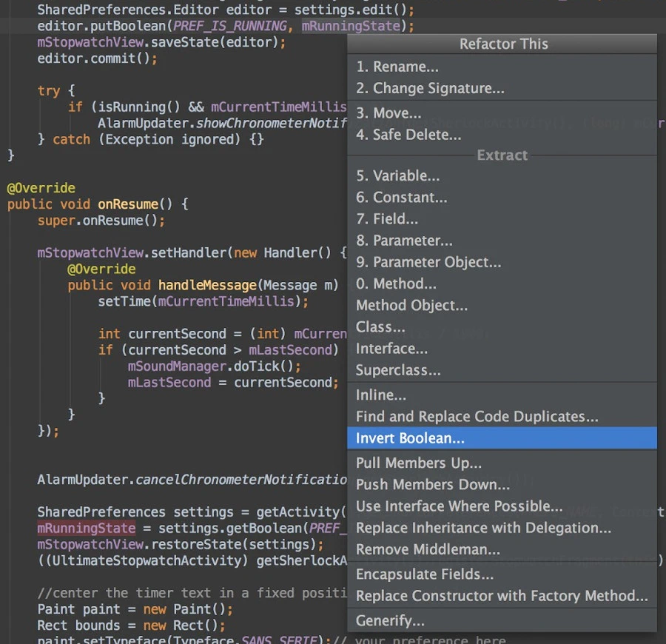
Task: Click Paint paint = new Paint() line
Action: coord(135,609)
